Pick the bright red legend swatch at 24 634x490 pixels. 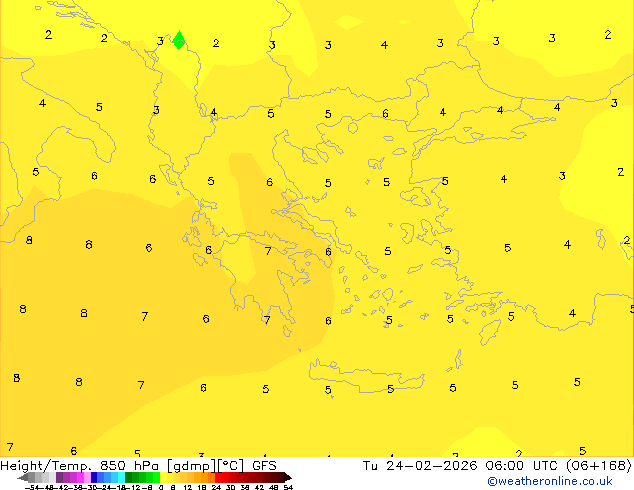click(x=218, y=477)
